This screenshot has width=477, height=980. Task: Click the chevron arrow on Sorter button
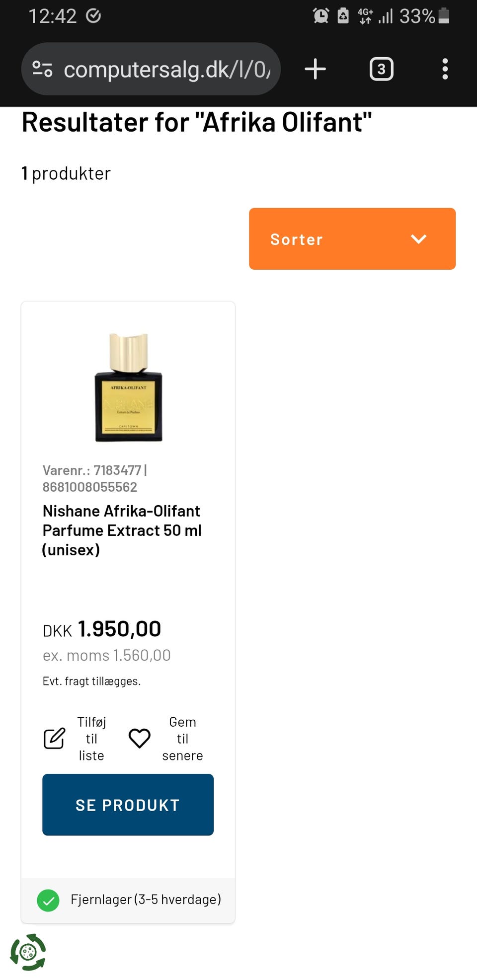coord(418,239)
